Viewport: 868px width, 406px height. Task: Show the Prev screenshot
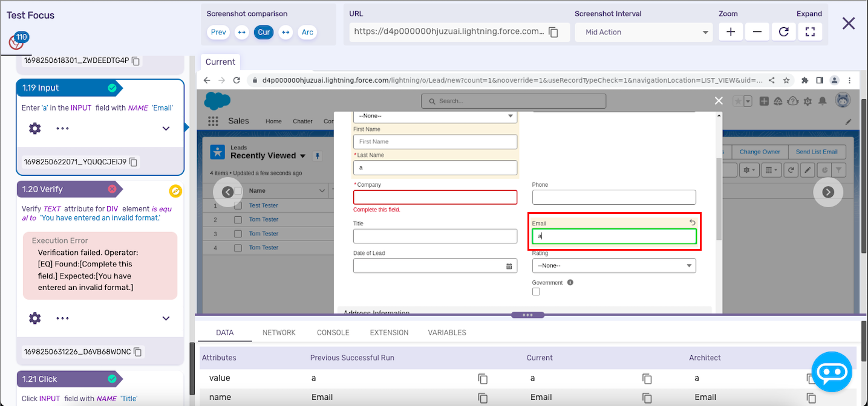tap(218, 32)
